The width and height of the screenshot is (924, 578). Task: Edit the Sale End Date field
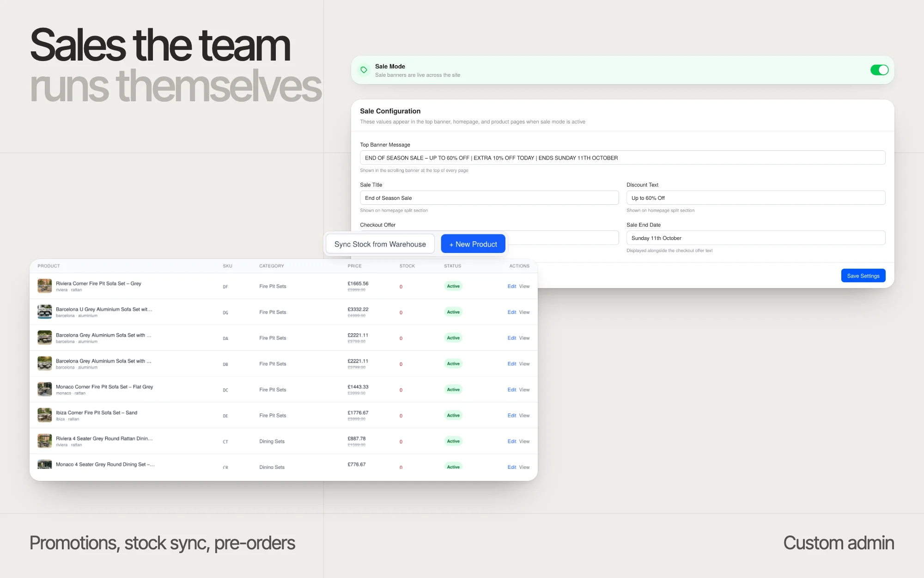tap(756, 238)
